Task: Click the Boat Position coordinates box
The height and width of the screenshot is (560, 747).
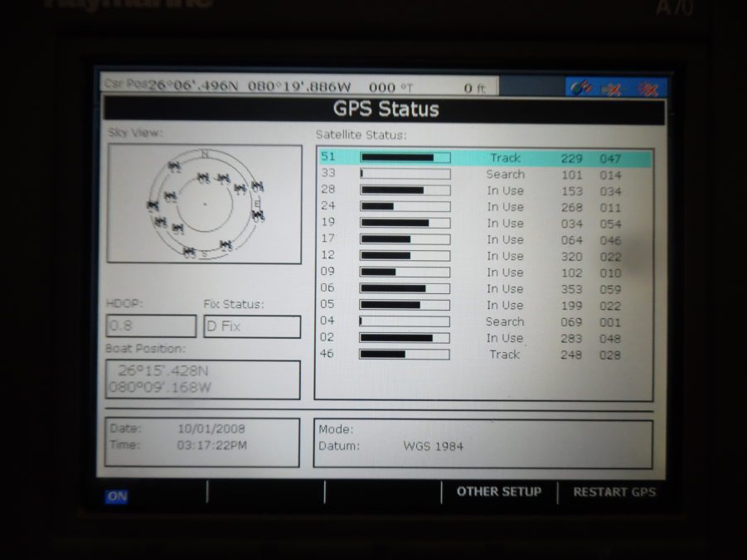Action: 203,379
